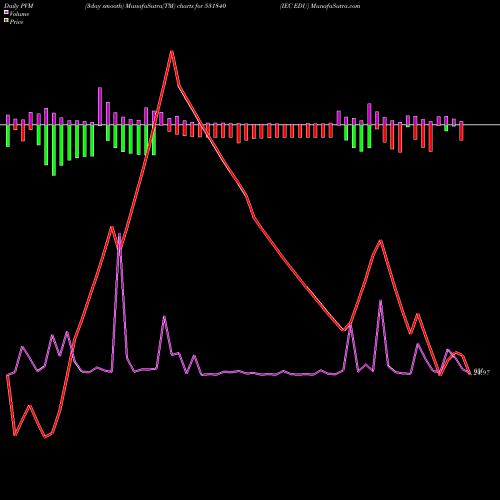Click the '(IEC EDU) MunafaSutra.com' text
The image size is (500, 500).
[320, 6]
